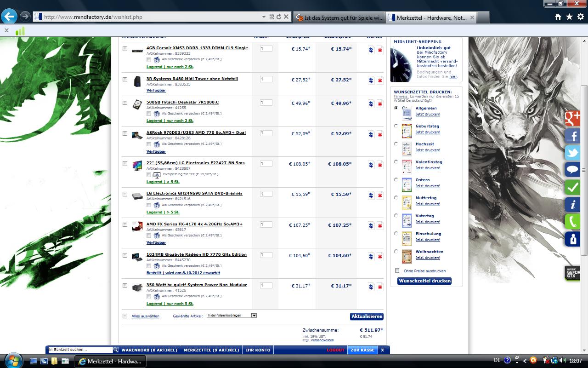Open the 'hier' link in Midnight-Shopping box

tap(453, 77)
